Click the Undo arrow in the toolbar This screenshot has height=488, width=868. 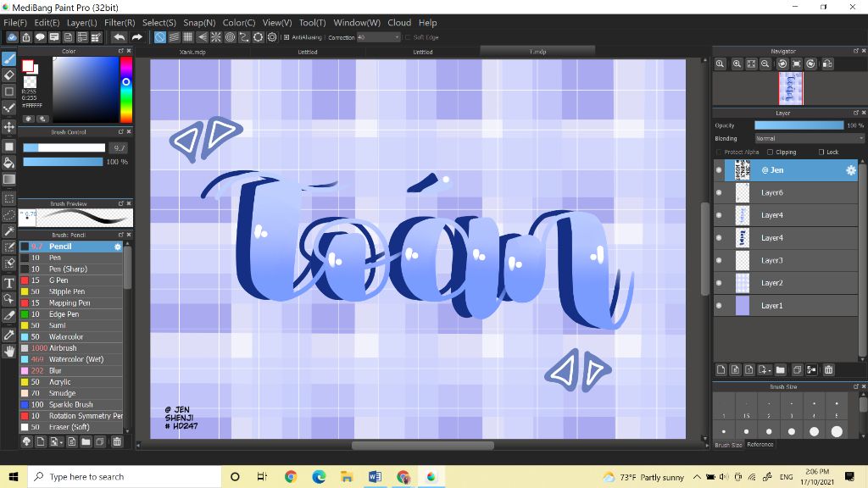(119, 37)
